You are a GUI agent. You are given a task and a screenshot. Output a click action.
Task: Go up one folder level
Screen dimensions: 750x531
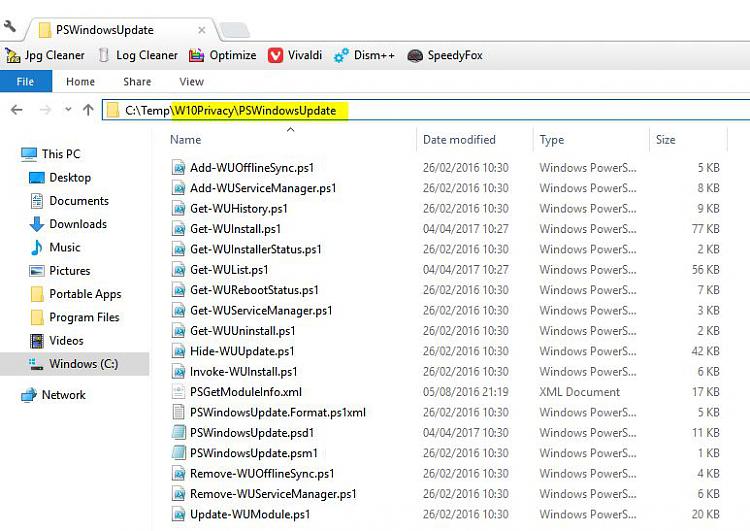[x=88, y=111]
